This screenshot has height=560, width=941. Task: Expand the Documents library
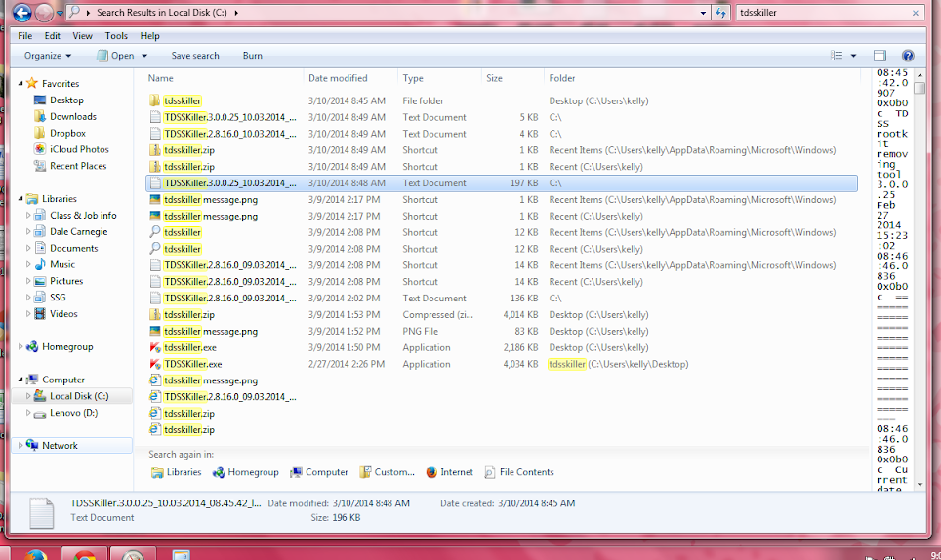(x=28, y=248)
